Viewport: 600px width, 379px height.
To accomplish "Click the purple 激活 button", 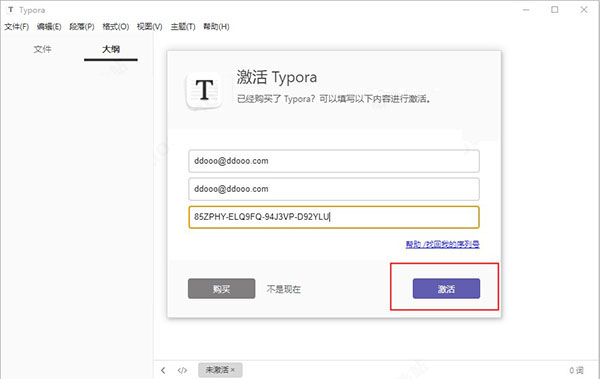I will tap(446, 289).
